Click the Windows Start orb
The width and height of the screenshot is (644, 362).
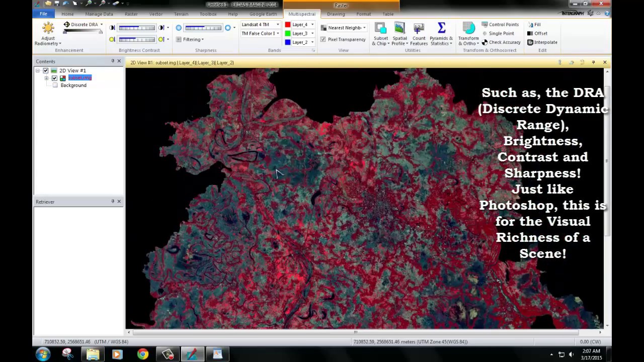pos(43,354)
